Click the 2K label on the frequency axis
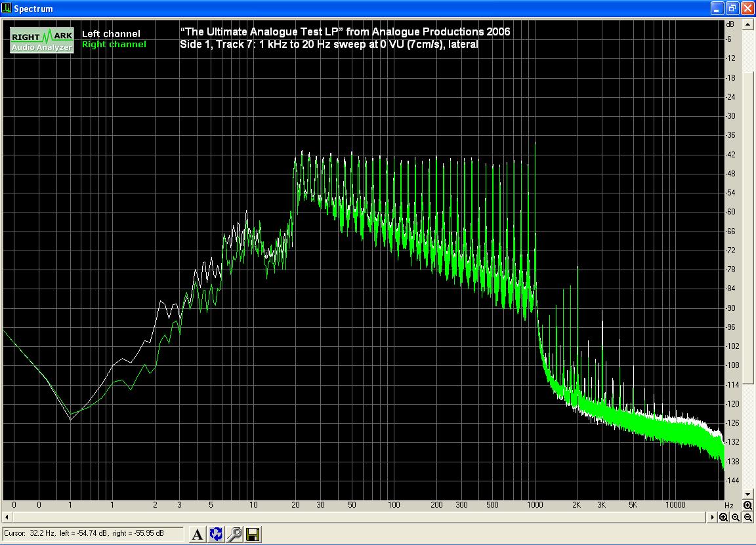 (x=577, y=505)
